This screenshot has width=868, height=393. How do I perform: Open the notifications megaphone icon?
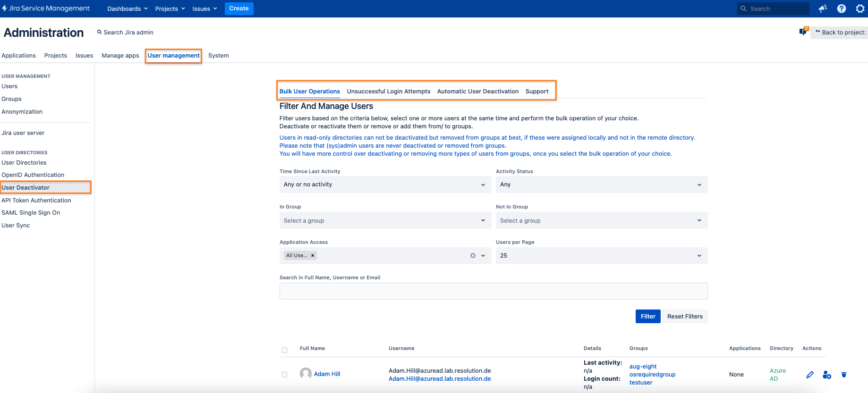point(823,8)
